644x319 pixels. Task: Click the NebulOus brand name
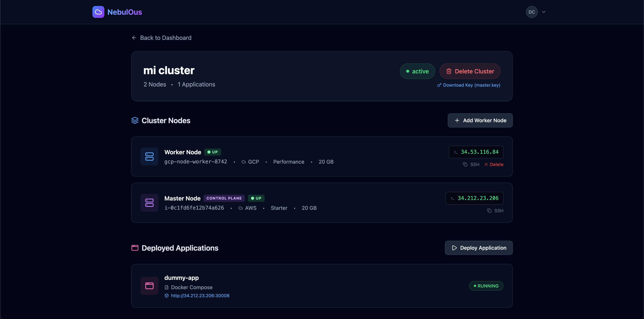pos(124,12)
